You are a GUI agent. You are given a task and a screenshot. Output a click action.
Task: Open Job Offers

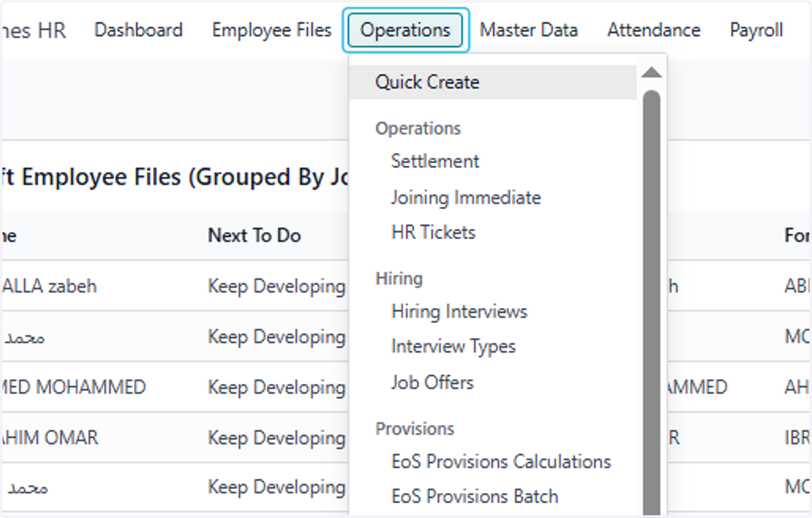[x=432, y=382]
